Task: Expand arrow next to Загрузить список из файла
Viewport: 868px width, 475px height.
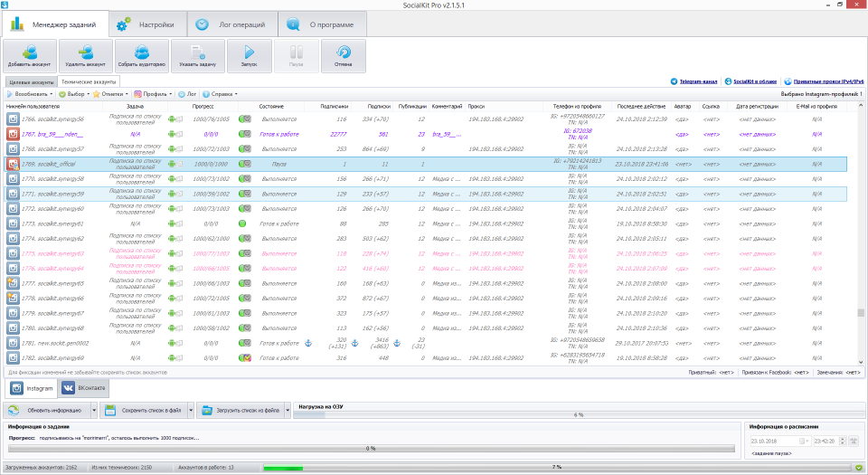Action: [x=288, y=410]
